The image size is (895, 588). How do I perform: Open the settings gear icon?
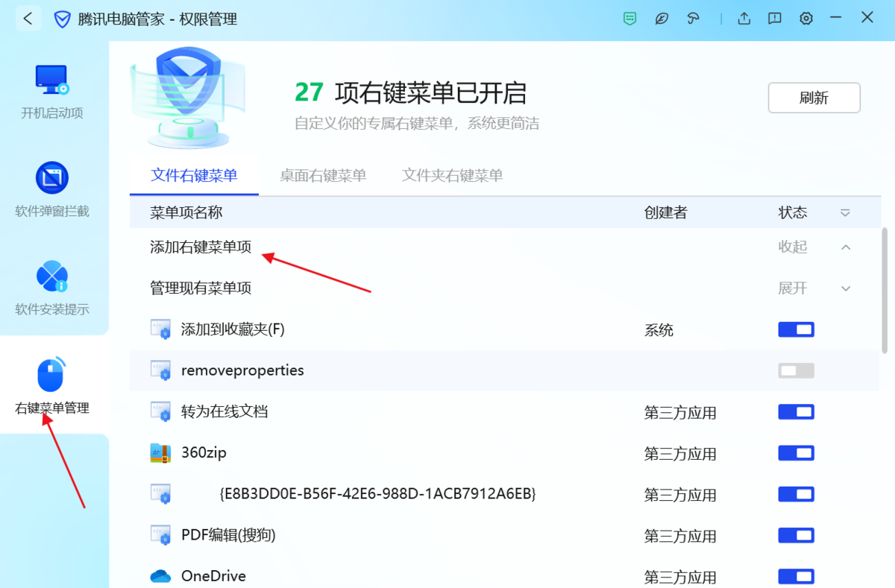[806, 19]
